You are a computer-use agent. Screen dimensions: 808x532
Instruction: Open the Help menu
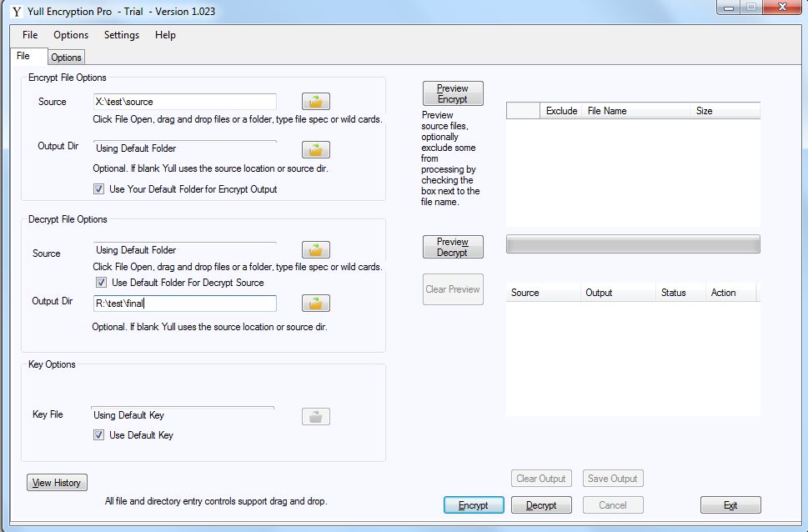click(165, 35)
